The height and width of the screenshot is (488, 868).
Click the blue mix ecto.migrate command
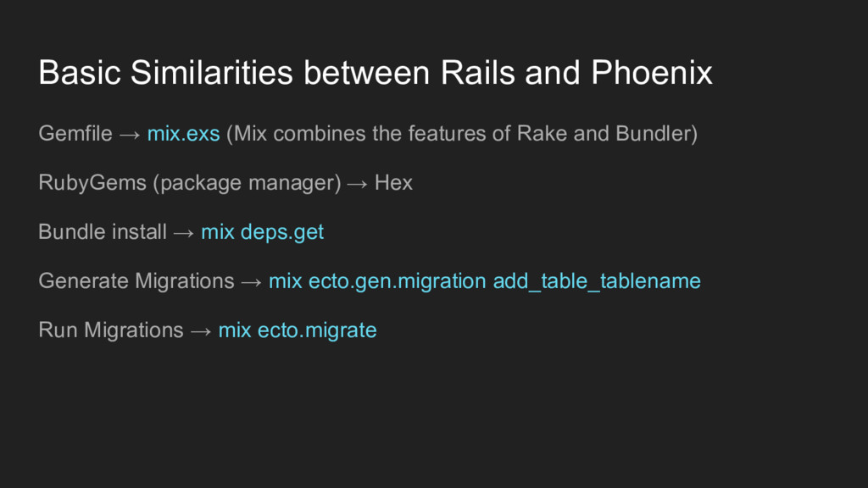(298, 331)
